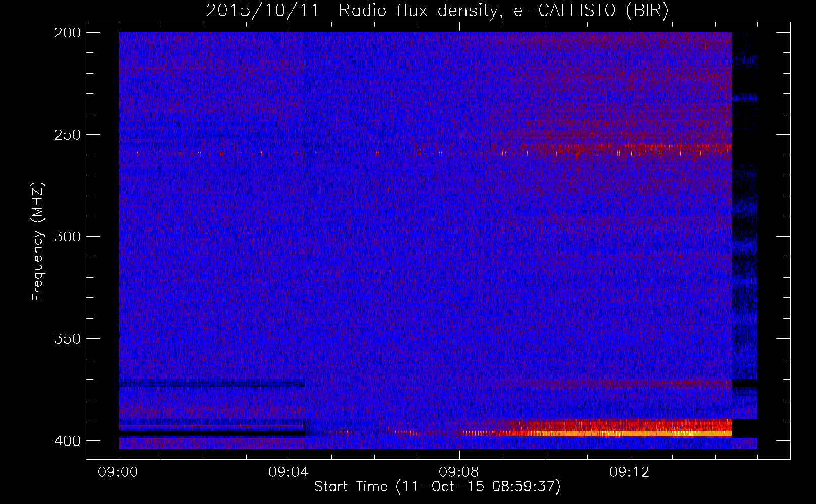Click the frequency tick label '200'
The height and width of the screenshot is (504, 816).
click(68, 33)
